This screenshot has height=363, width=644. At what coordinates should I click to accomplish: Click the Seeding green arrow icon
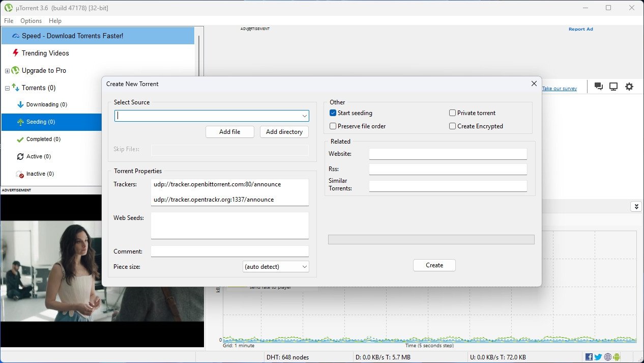coord(21,122)
